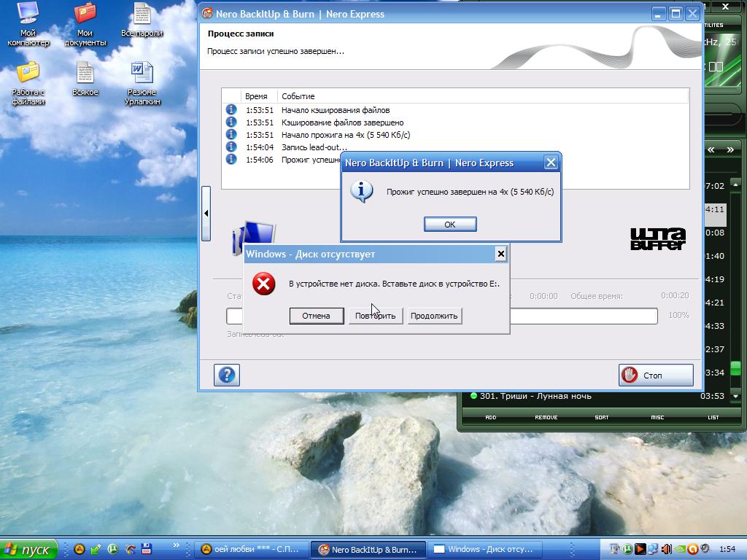Open the SORT menu in the player playlist

coord(602,417)
